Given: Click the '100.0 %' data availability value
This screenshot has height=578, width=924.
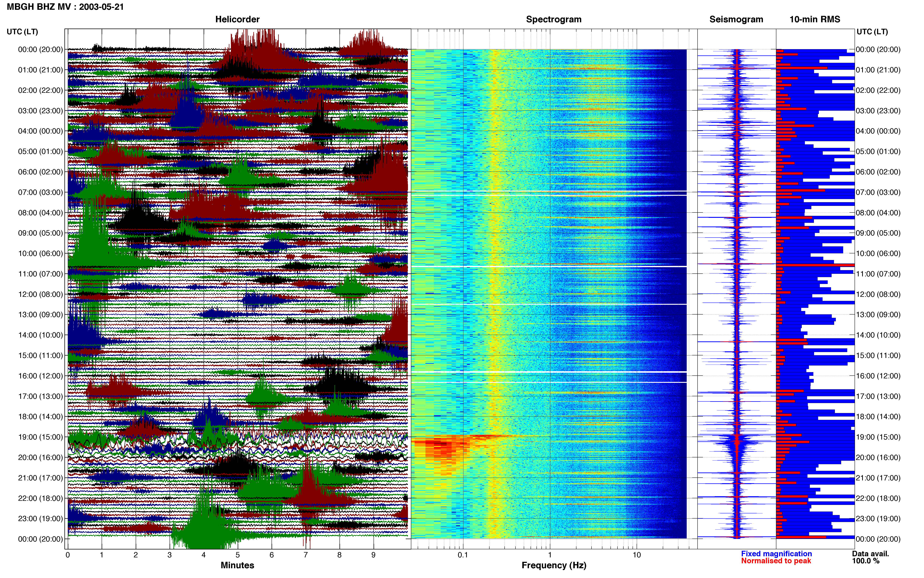Looking at the screenshot, I should (x=865, y=561).
